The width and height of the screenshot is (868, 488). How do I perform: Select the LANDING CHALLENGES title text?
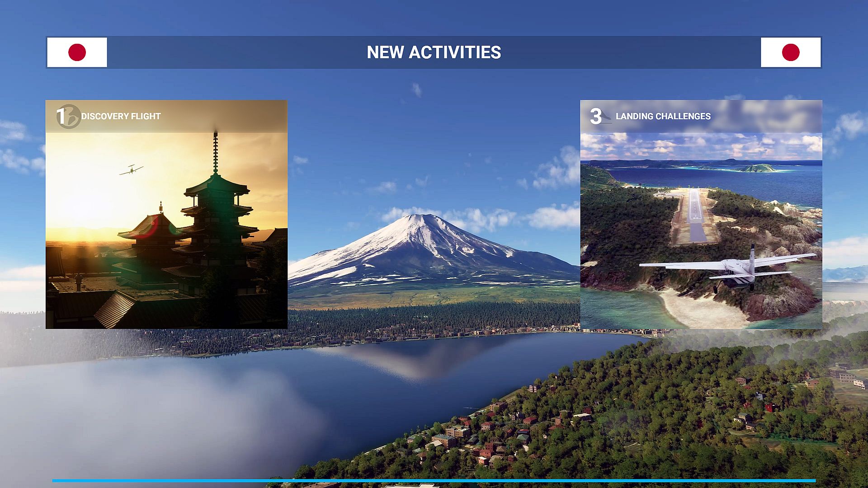tap(663, 117)
